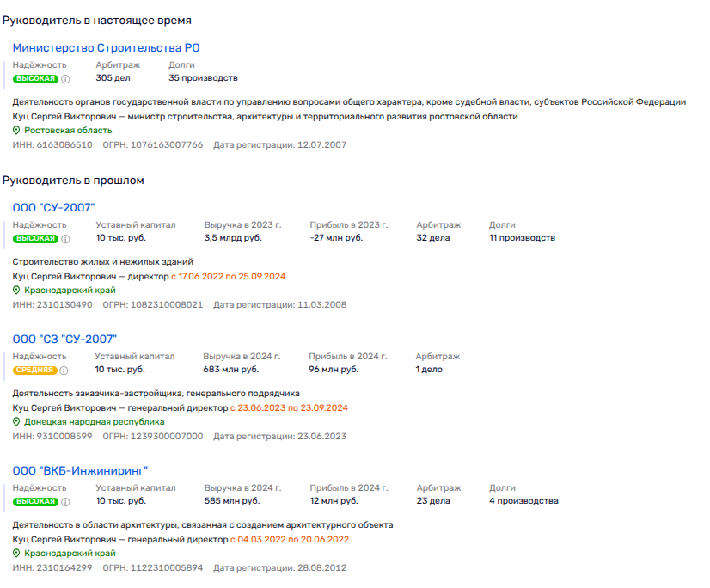Click info icon beside Министерство Строительства РО reliability badge
The height and width of the screenshot is (588, 710).
click(x=65, y=79)
